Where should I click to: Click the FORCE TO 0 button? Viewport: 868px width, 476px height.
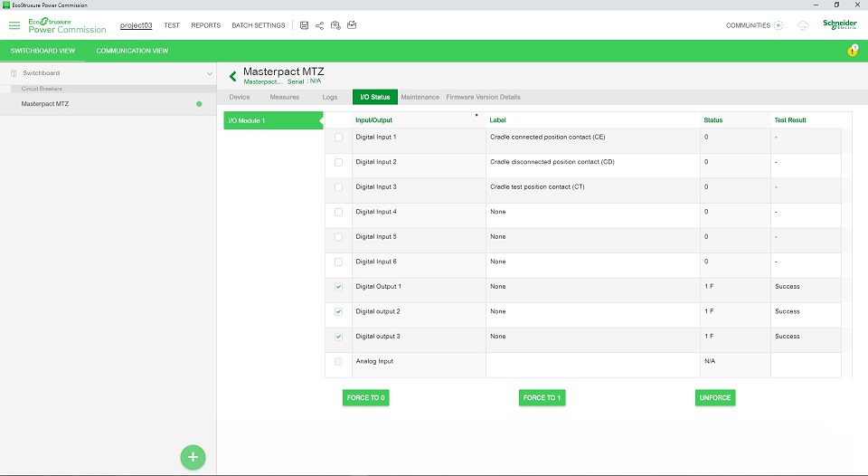pyautogui.click(x=366, y=398)
